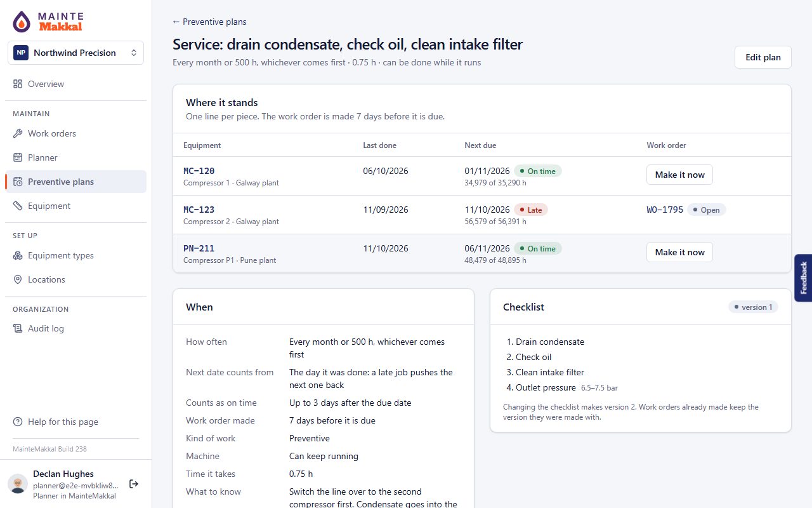This screenshot has width=812, height=508.
Task: Open the Overview page
Action: (75, 84)
